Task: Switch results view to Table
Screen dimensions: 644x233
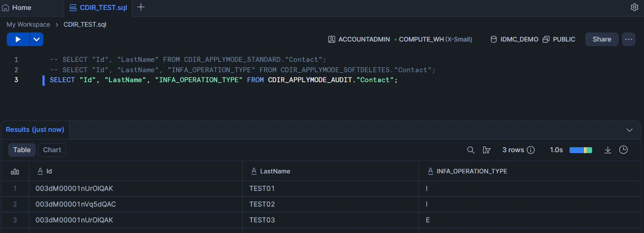Action: point(22,150)
